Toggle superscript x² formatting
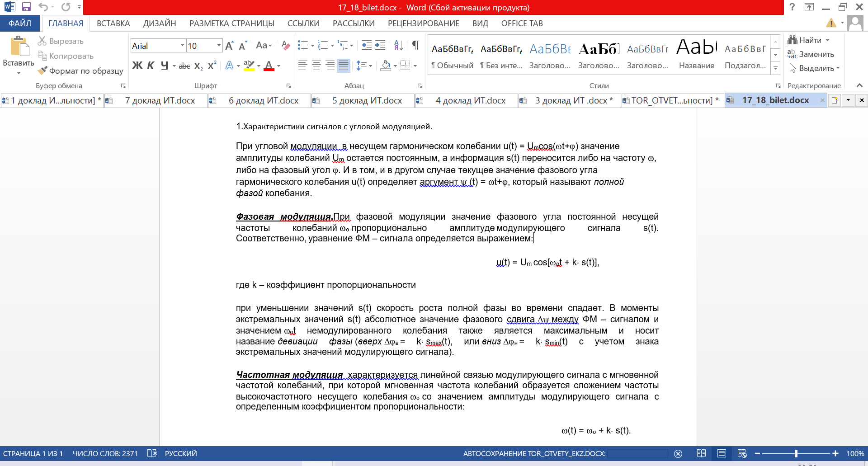 pos(212,66)
